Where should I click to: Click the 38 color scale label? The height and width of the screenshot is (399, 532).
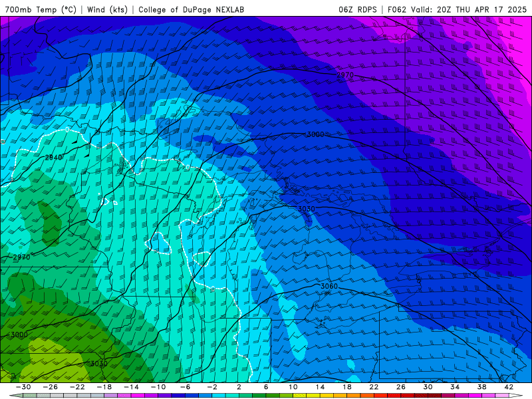coord(481,387)
